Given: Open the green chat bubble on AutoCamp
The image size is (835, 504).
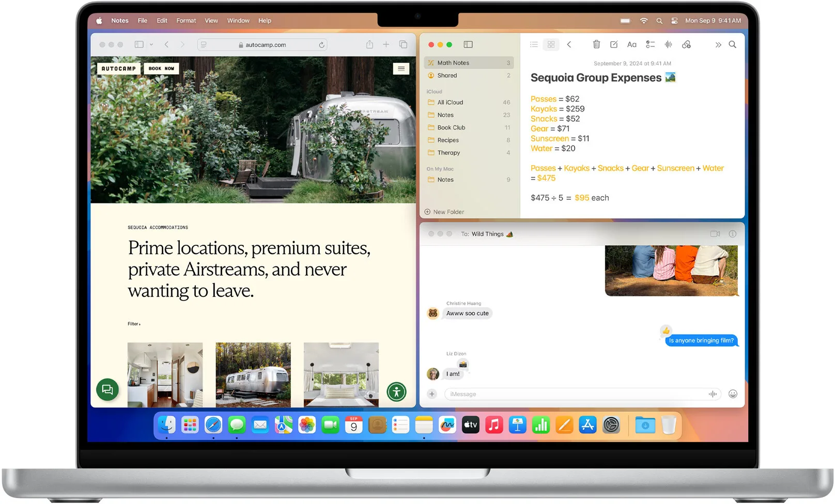Looking at the screenshot, I should coord(107,389).
